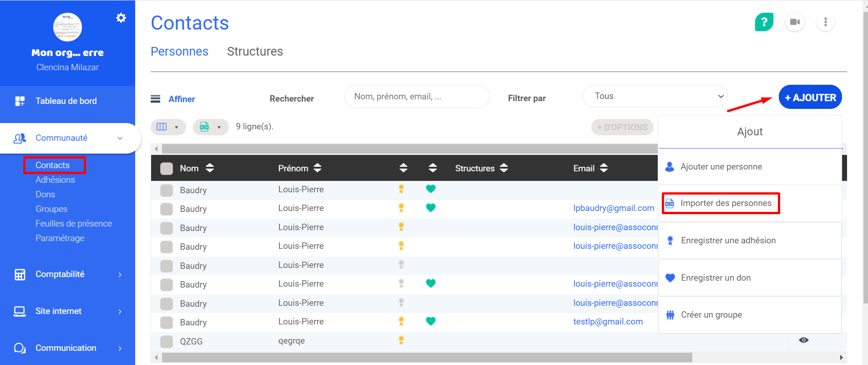Viewport: 868px width, 365px height.
Task: Sort by the Email column arrows
Action: pos(604,168)
